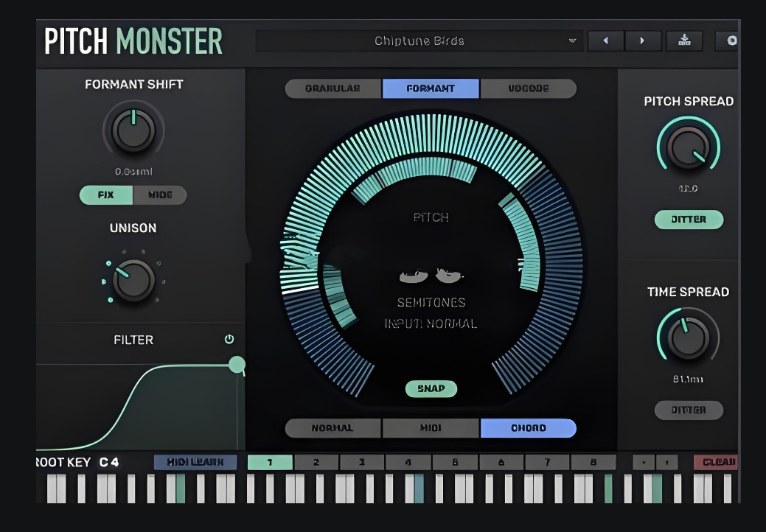Toggle the Snap button
766x532 pixels.
click(431, 388)
